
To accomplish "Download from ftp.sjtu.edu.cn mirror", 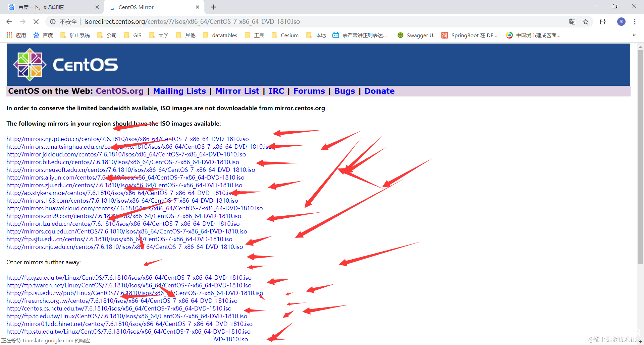I will pyautogui.click(x=119, y=239).
